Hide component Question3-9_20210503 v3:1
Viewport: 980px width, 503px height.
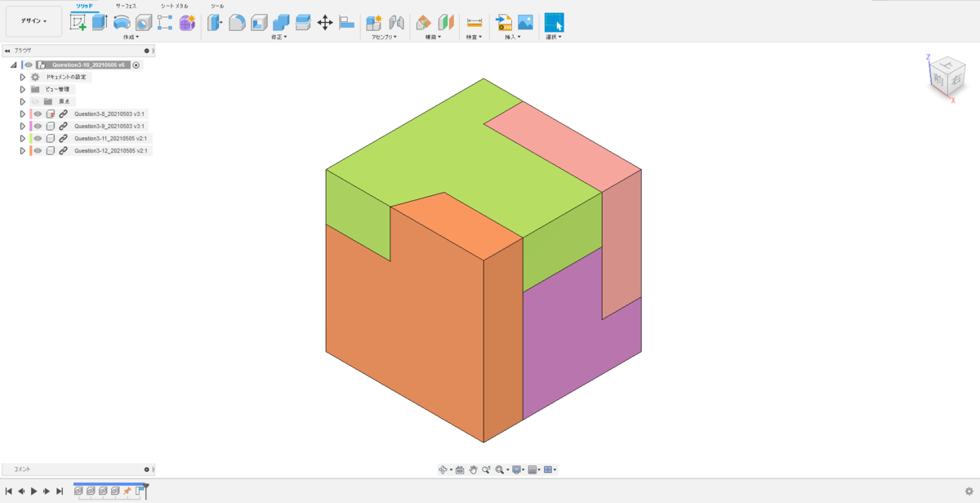[x=38, y=126]
